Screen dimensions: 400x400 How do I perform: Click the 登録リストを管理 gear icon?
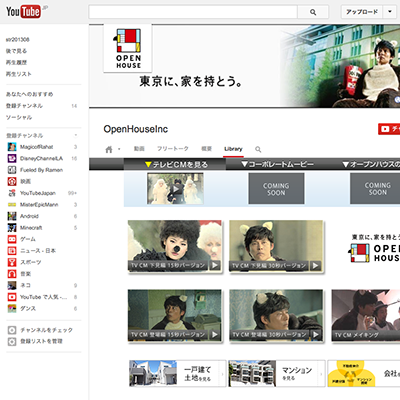tap(12, 341)
